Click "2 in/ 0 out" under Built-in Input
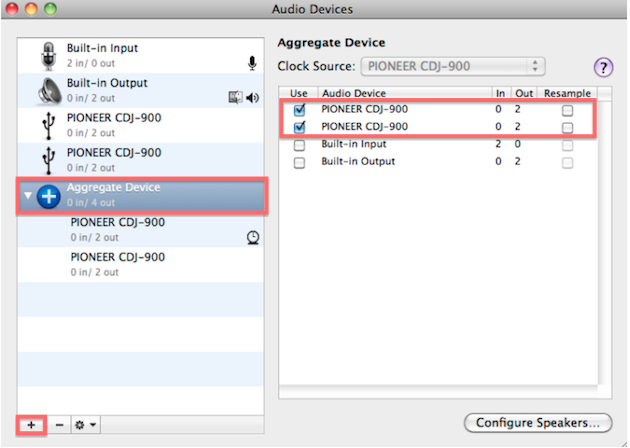 (91, 63)
